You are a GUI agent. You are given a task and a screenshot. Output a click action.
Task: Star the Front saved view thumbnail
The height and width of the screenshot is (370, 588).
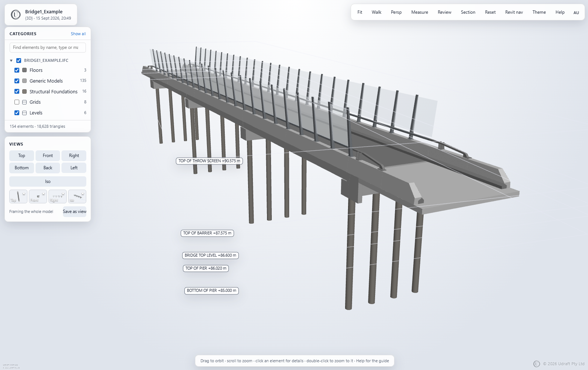[x=44, y=194]
